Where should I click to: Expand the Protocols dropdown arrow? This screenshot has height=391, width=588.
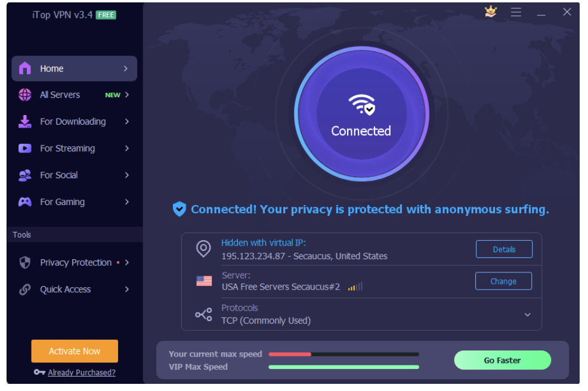pos(527,315)
